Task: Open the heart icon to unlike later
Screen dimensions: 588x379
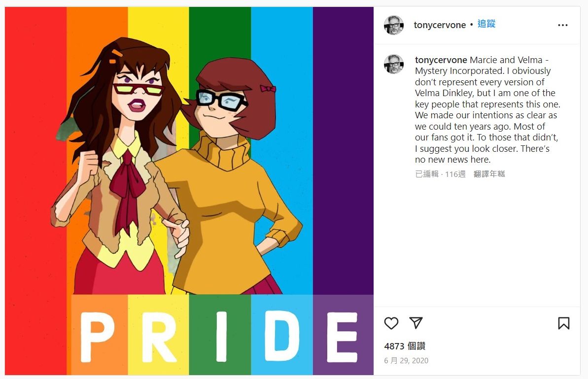Action: coord(391,323)
